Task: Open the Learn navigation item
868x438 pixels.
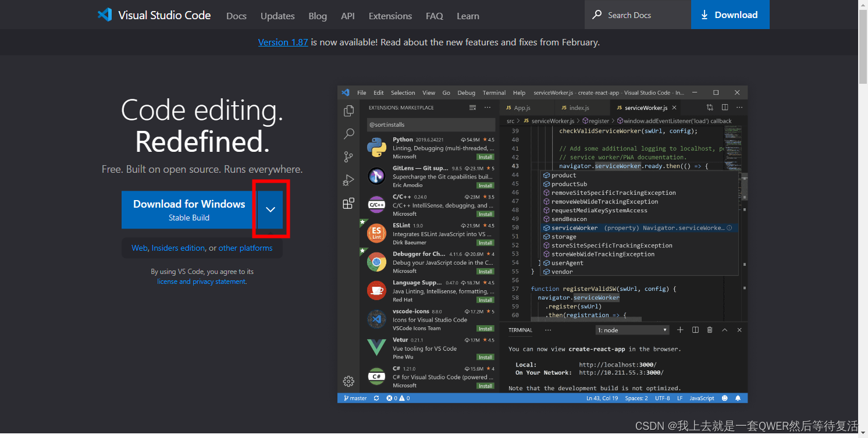Action: [x=468, y=16]
